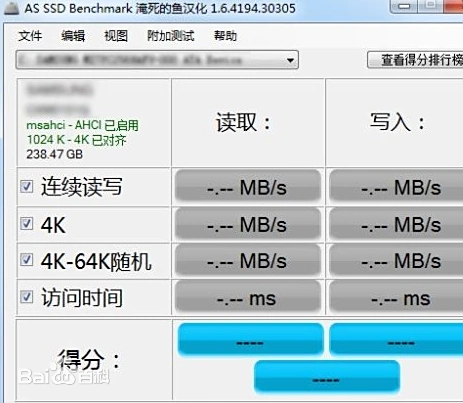Open the 帮助 menu
The width and height of the screenshot is (463, 403).
(225, 35)
